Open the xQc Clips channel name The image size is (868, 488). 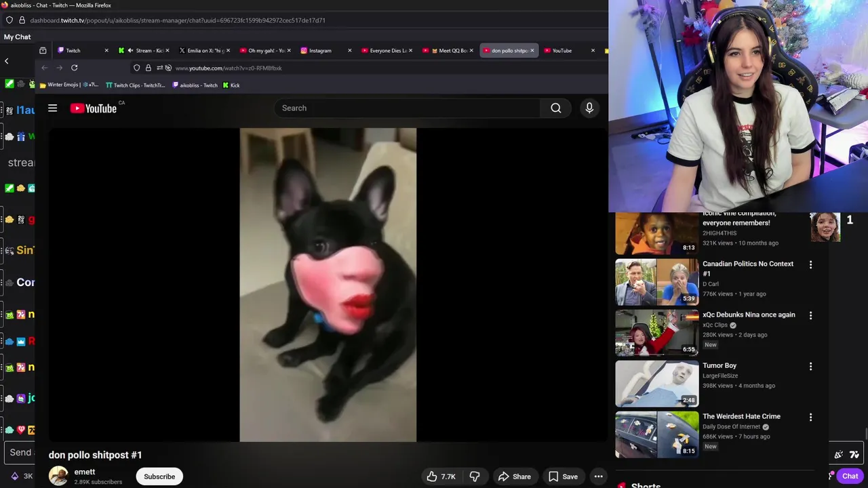click(715, 325)
